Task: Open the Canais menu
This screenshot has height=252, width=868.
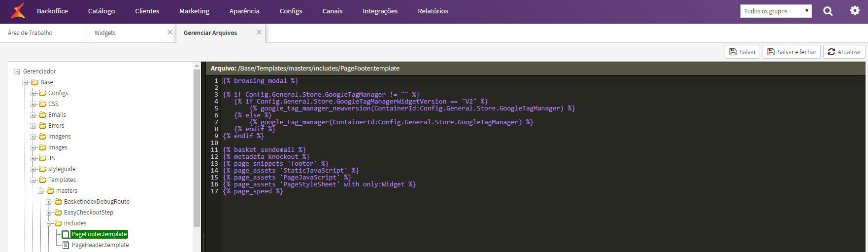Action: click(333, 11)
